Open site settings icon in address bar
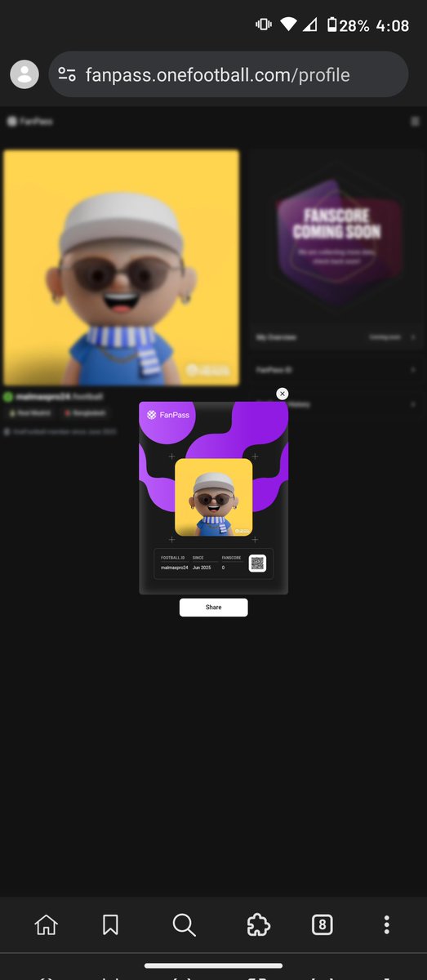 (67, 75)
